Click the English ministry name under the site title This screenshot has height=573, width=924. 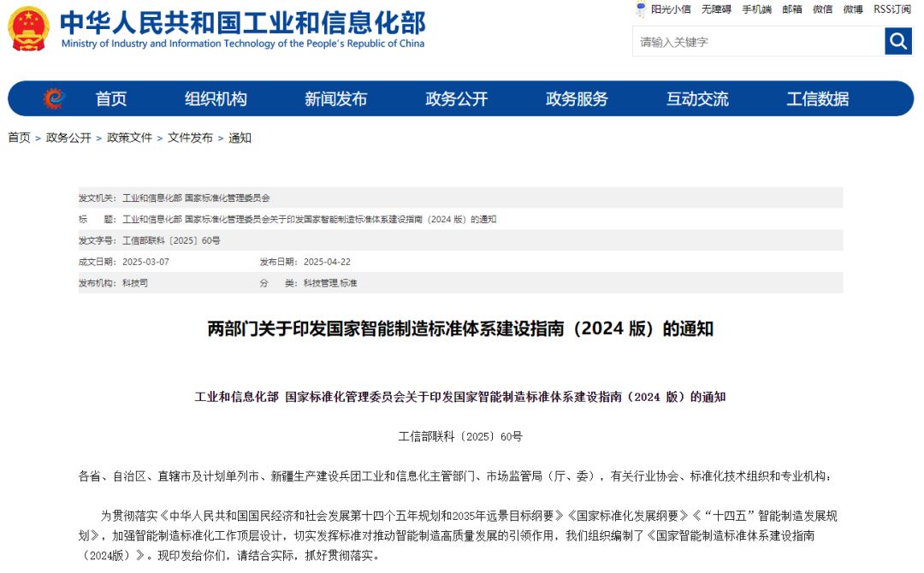[x=243, y=44]
